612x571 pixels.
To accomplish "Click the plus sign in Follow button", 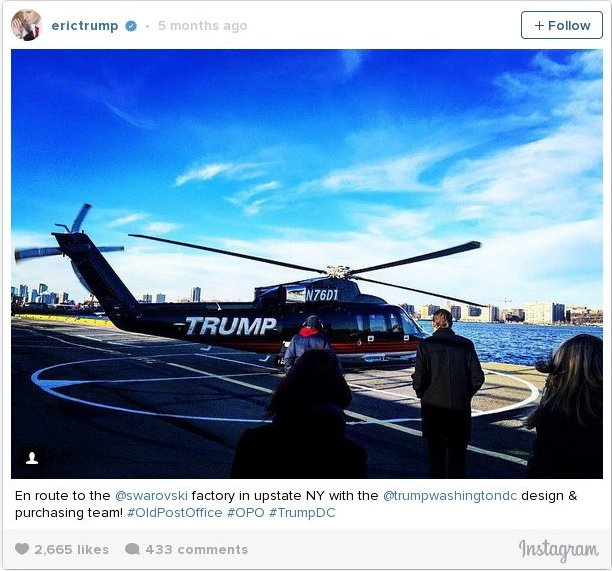I will [539, 25].
